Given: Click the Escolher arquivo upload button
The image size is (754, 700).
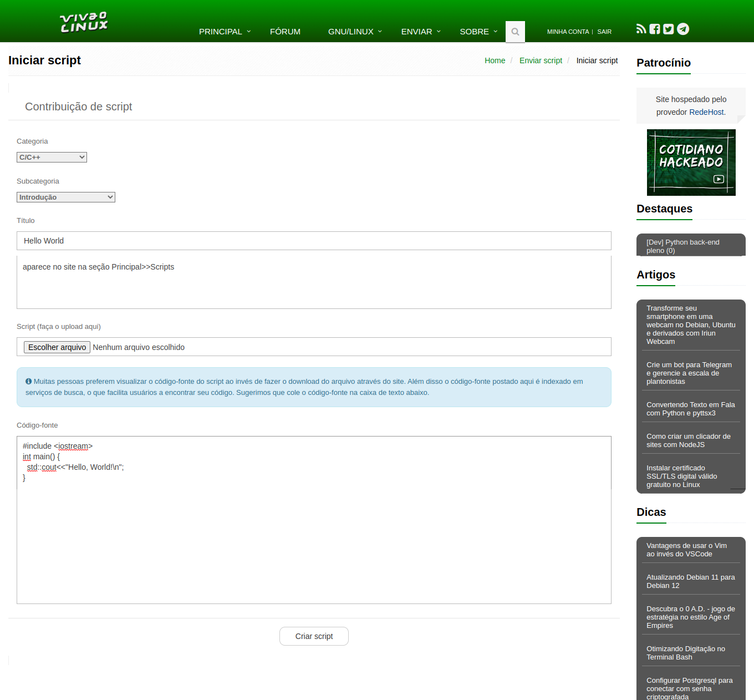Looking at the screenshot, I should pyautogui.click(x=57, y=347).
